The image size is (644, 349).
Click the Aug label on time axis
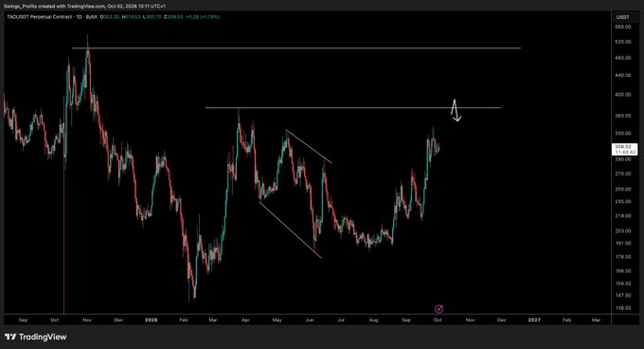point(373,320)
